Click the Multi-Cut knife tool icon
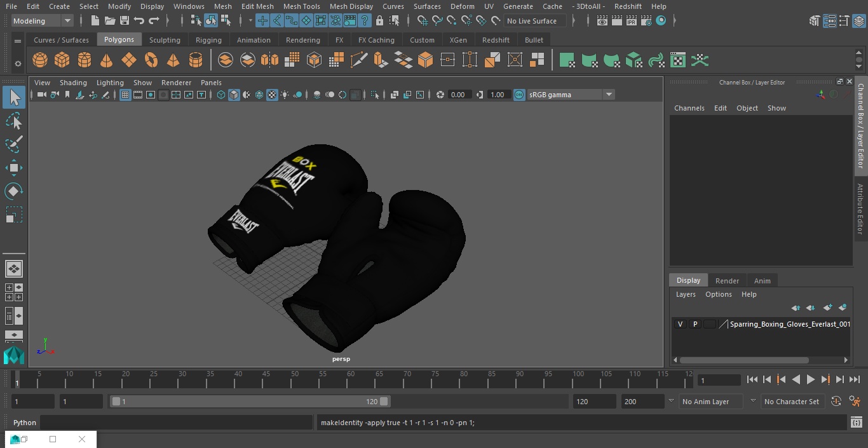The height and width of the screenshot is (448, 868). (x=359, y=60)
